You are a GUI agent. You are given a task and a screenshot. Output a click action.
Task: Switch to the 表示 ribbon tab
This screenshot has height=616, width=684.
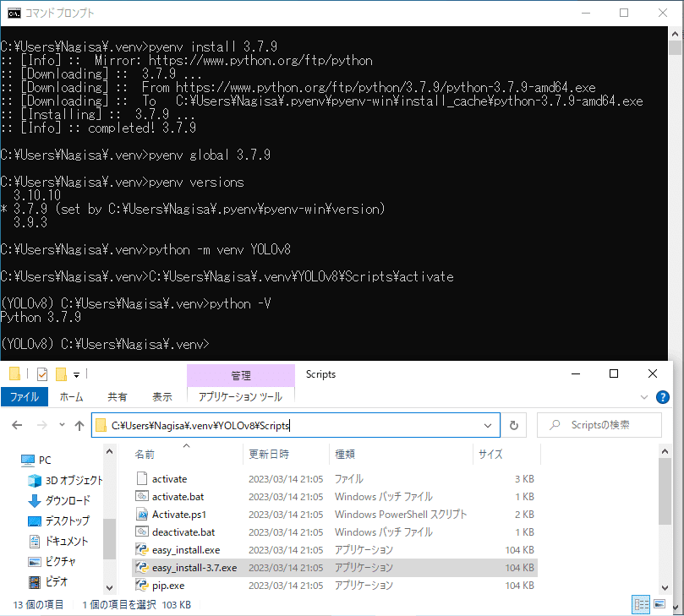click(x=161, y=396)
